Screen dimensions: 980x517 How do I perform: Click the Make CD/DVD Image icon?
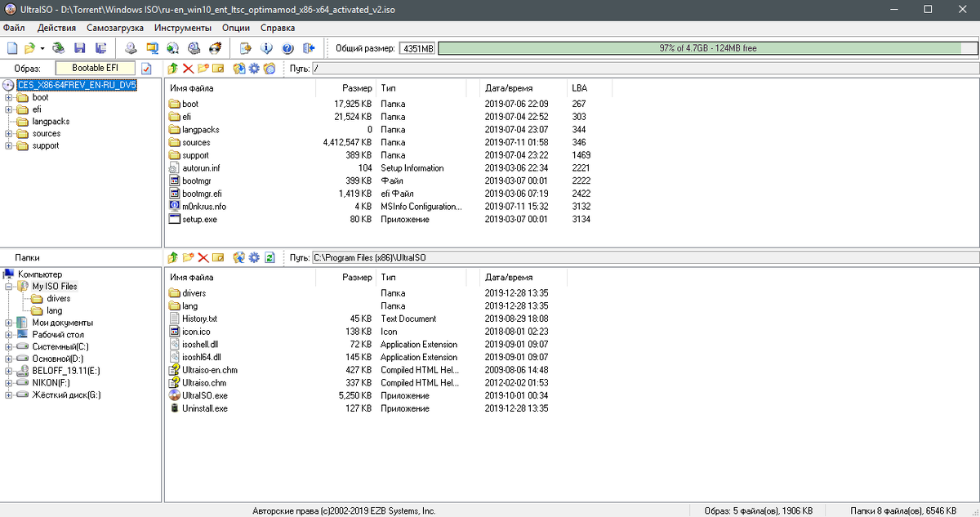point(131,48)
